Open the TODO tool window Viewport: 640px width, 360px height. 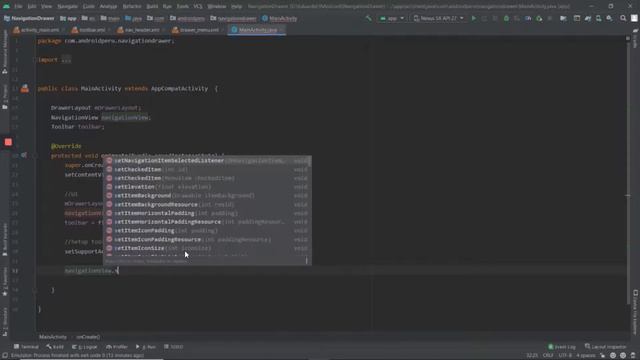click(x=174, y=347)
